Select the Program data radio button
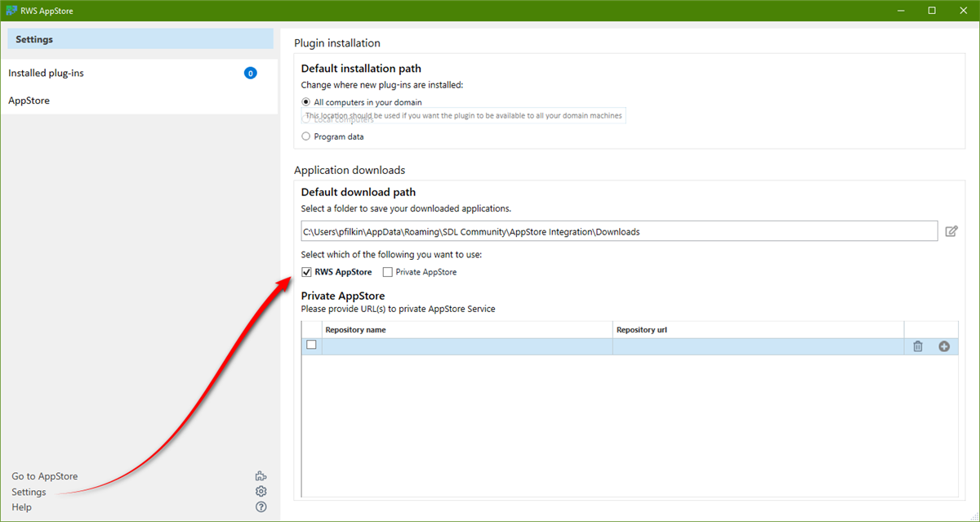The height and width of the screenshot is (522, 980). point(306,136)
